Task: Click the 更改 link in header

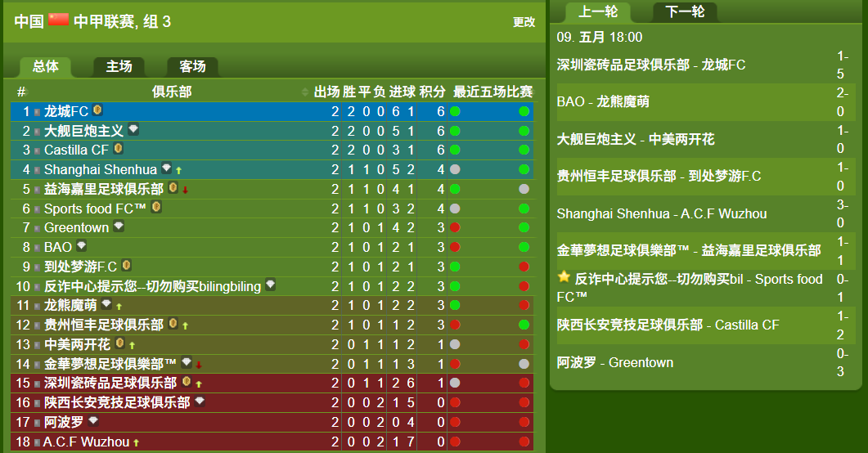Action: pyautogui.click(x=524, y=22)
